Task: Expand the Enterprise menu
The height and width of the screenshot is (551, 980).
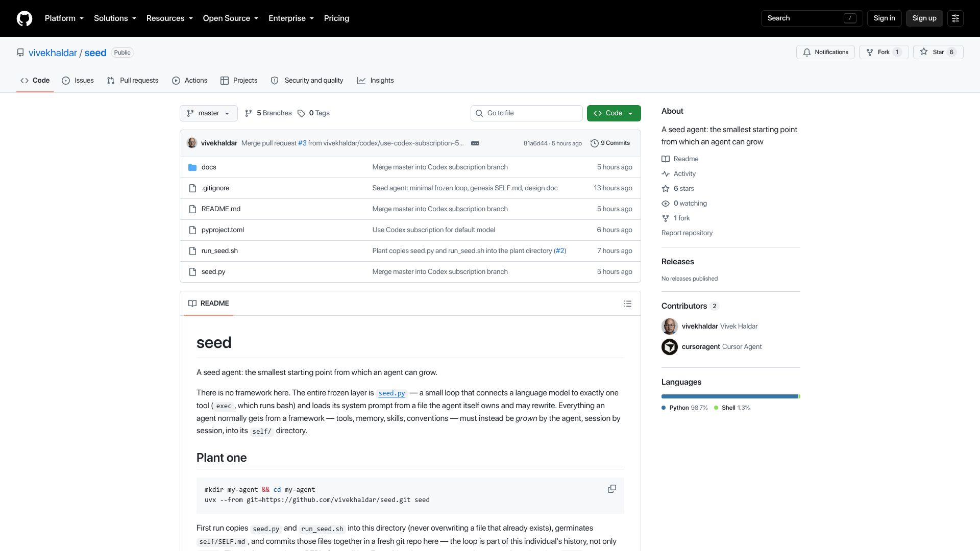Action: [x=291, y=18]
